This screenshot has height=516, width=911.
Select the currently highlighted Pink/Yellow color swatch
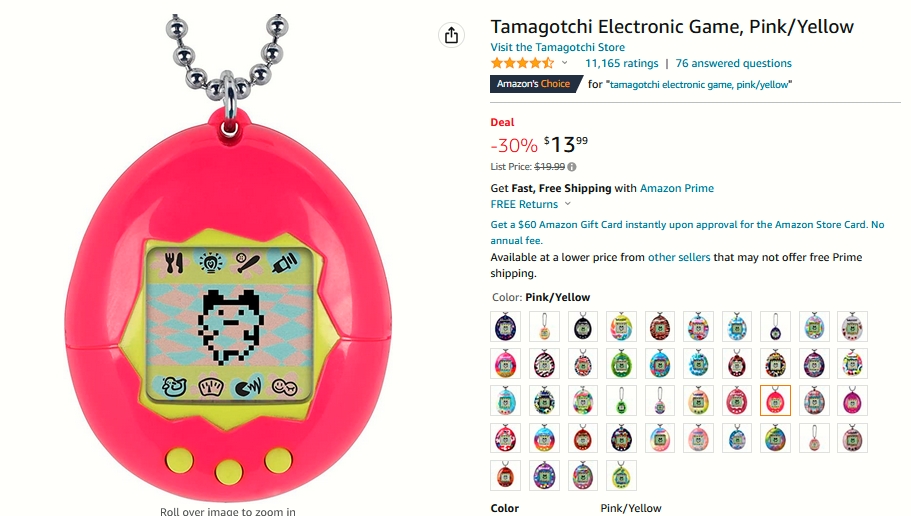tap(775, 400)
